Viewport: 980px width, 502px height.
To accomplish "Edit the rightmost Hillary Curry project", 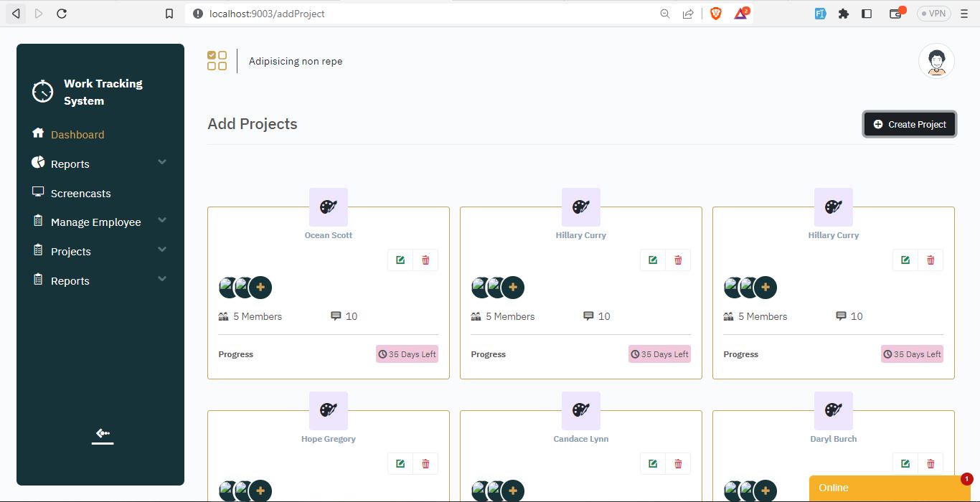I will pyautogui.click(x=905, y=260).
